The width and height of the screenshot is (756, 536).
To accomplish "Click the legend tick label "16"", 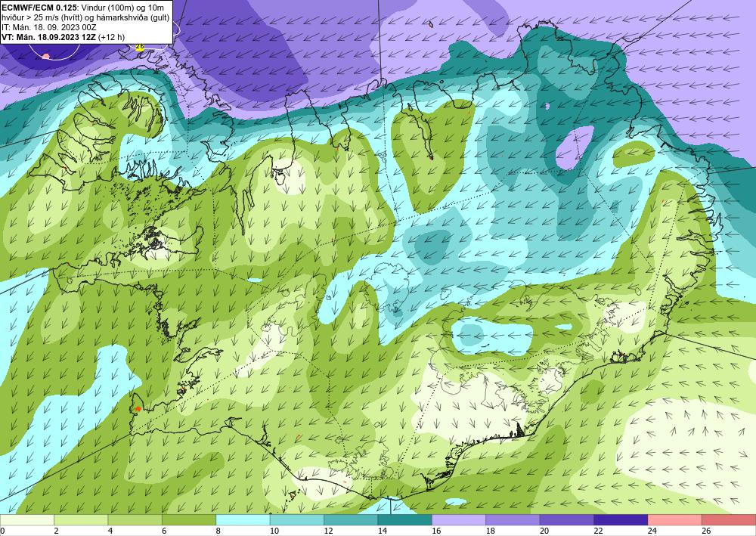I will point(436,531).
